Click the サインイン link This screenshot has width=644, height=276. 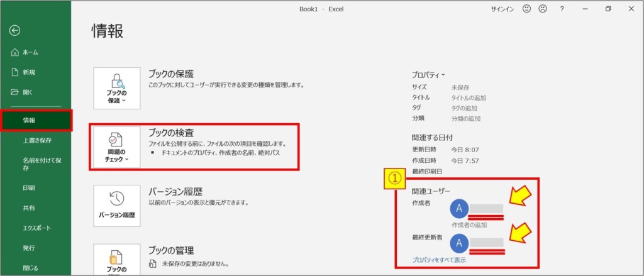(x=502, y=9)
